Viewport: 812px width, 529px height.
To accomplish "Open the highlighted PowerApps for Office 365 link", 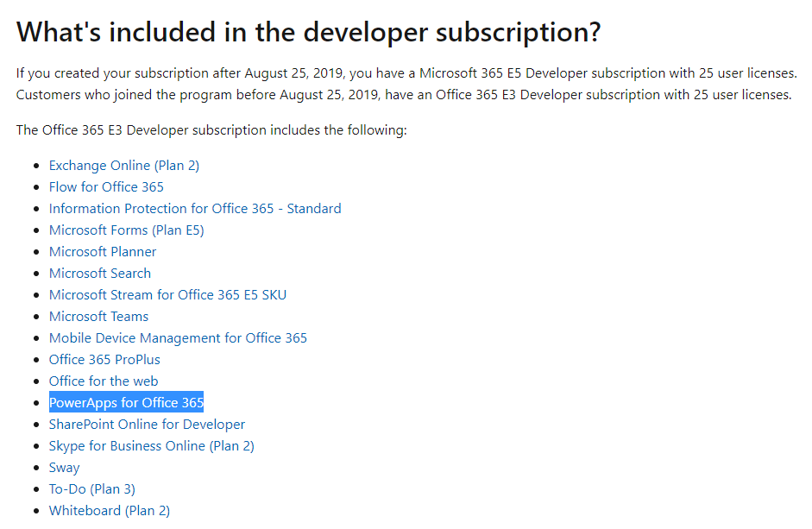I will point(126,402).
